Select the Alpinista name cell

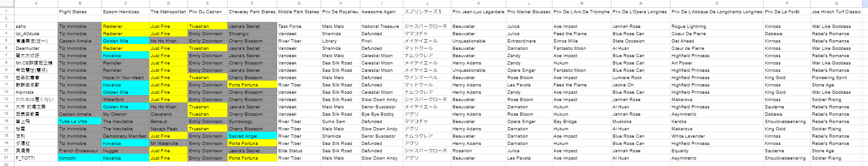point(36,92)
